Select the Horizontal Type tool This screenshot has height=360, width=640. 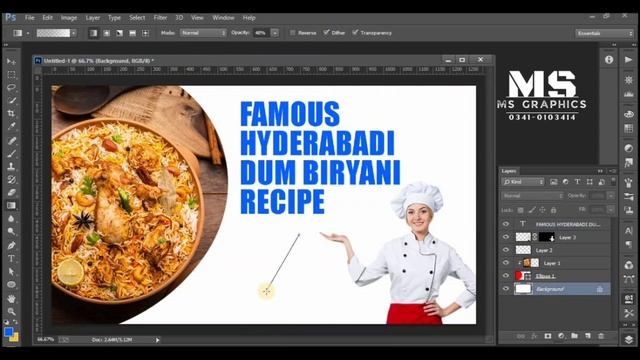(x=11, y=258)
